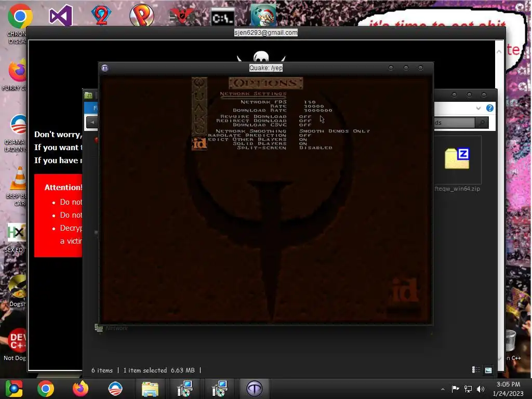Open the blue gem '2' game desktop icon
The image size is (532, 399).
point(101,15)
